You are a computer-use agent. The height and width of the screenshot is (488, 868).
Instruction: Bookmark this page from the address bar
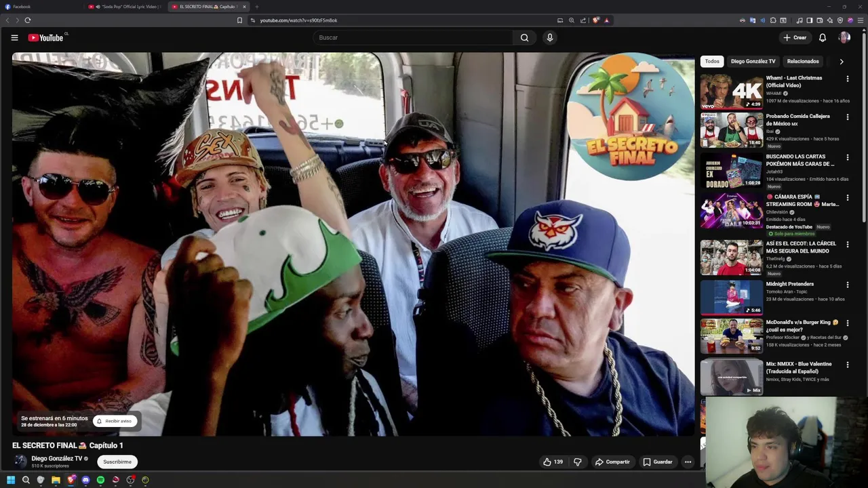tap(239, 20)
